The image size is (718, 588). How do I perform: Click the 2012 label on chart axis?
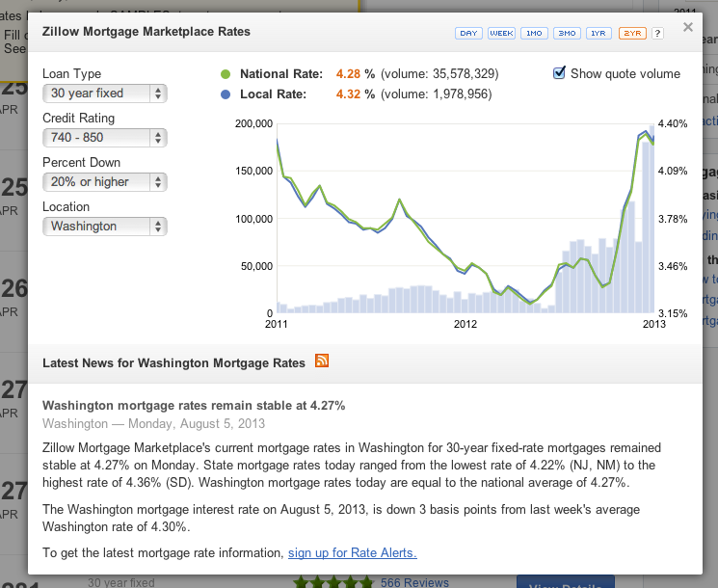pos(465,324)
